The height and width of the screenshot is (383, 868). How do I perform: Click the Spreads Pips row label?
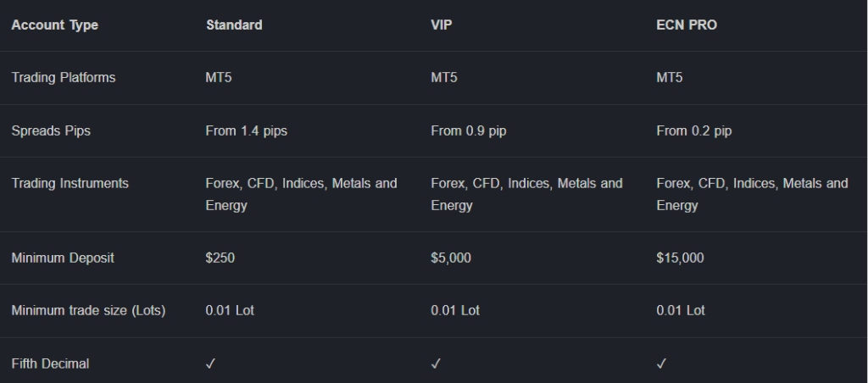(51, 130)
